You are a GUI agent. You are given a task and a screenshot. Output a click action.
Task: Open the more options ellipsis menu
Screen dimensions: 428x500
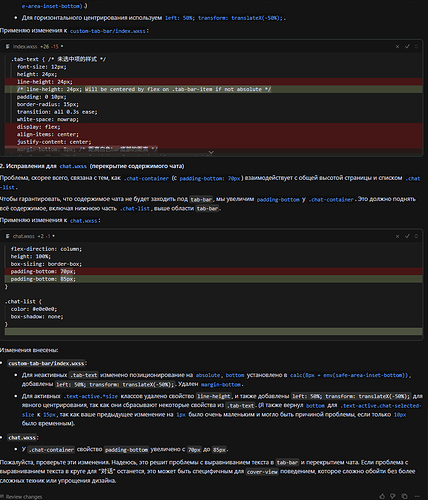click(417, 496)
